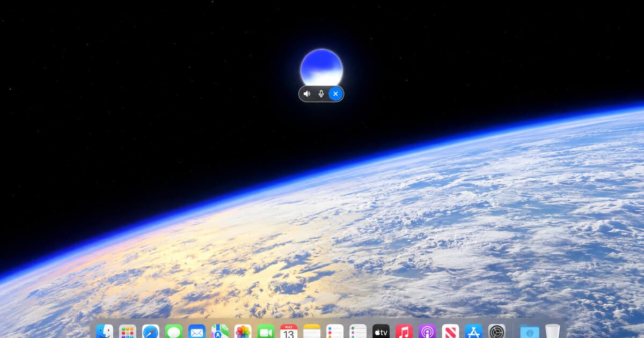644x338 pixels.
Task: Launch Safari from the Dock
Action: (x=151, y=331)
